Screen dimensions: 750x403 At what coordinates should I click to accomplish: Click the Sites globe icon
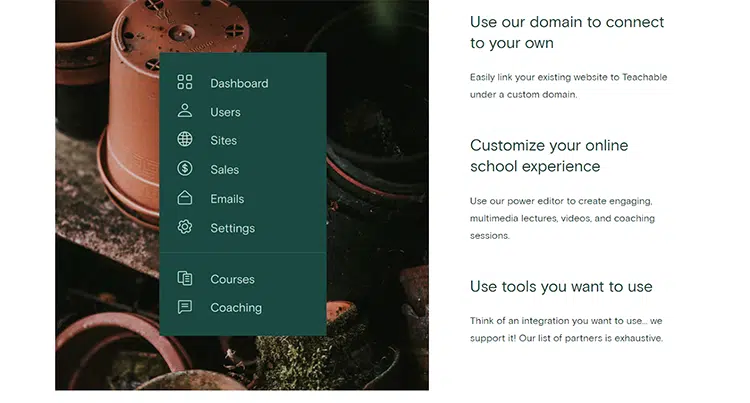coord(185,140)
